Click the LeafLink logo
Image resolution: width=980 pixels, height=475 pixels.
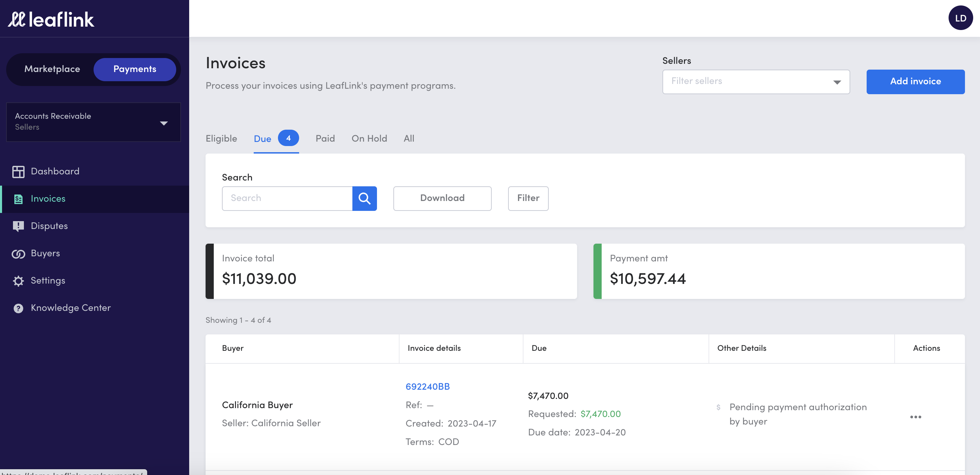point(51,19)
